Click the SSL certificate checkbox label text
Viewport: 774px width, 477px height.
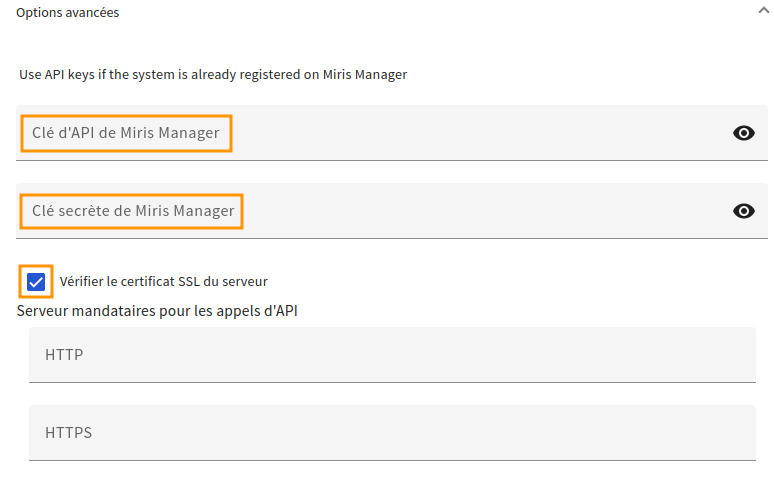163,281
